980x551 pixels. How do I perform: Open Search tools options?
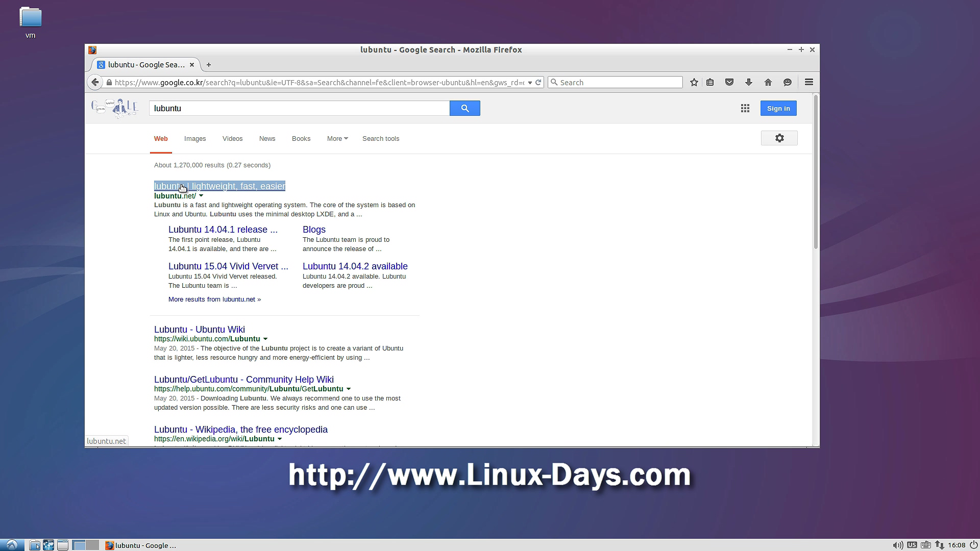tap(381, 139)
